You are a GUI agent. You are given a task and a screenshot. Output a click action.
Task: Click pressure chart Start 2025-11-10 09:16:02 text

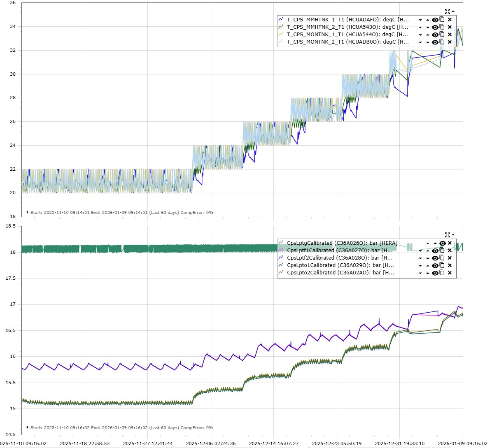tap(60, 427)
